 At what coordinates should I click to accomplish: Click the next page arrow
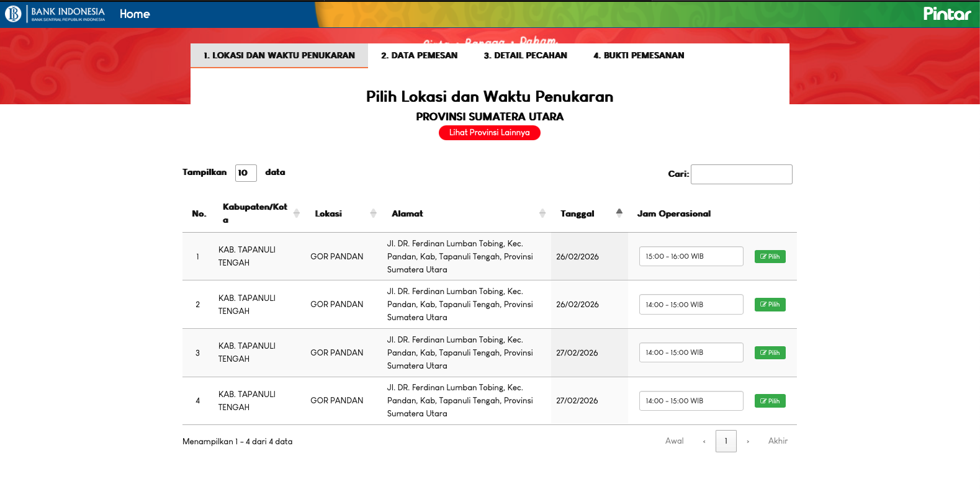pyautogui.click(x=748, y=441)
